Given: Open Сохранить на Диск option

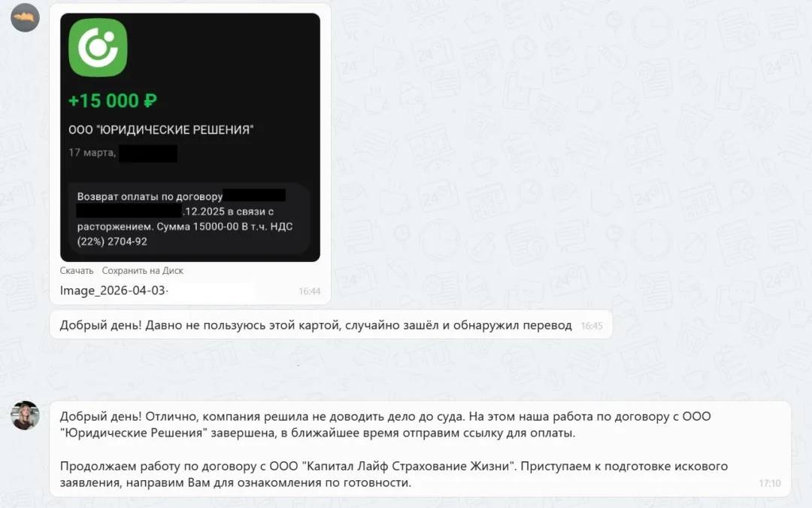Looking at the screenshot, I should click(x=142, y=270).
